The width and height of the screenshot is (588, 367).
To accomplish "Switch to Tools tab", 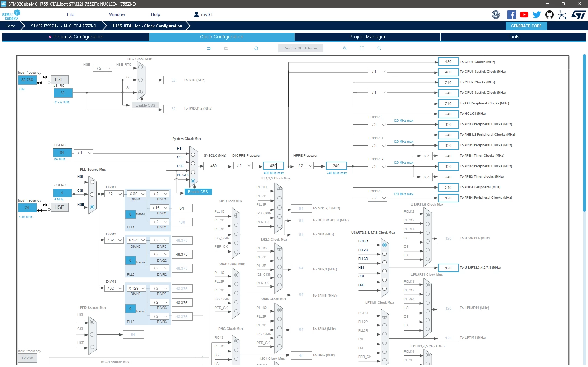I will pos(513,37).
